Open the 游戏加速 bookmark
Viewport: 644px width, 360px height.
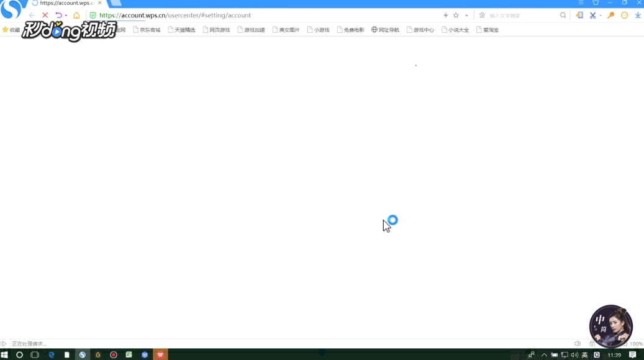tap(252, 30)
